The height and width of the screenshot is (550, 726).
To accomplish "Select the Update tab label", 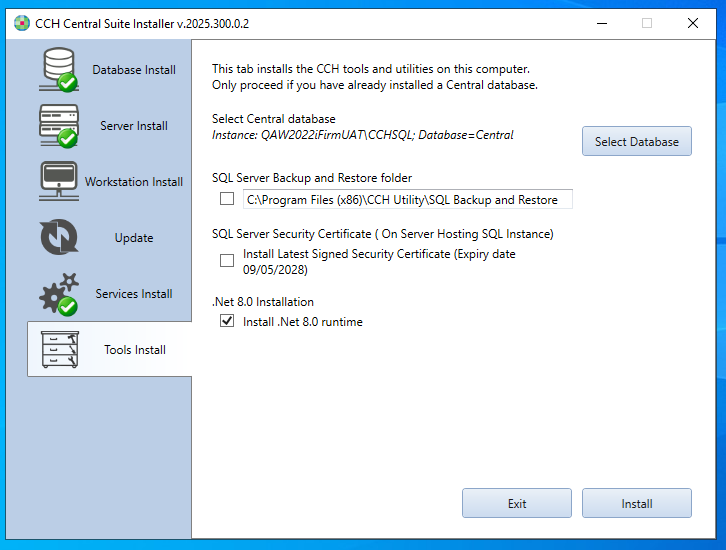I will [134, 238].
